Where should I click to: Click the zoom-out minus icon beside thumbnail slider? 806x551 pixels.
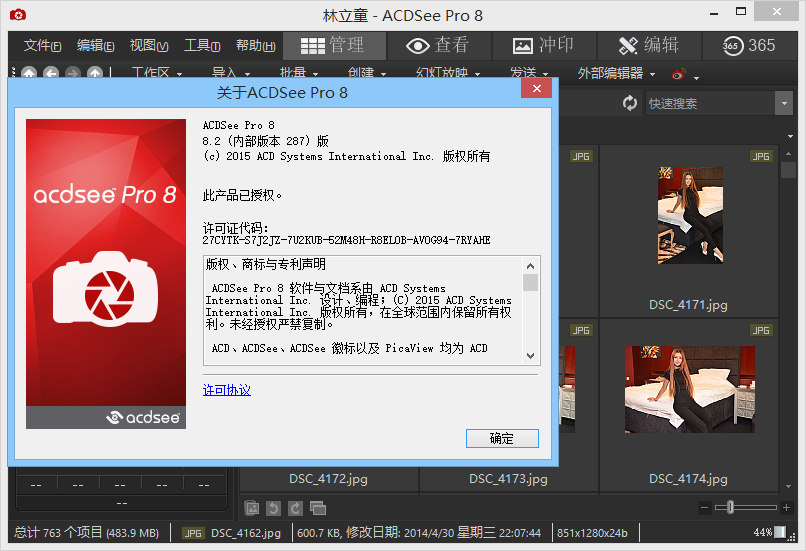[x=705, y=508]
